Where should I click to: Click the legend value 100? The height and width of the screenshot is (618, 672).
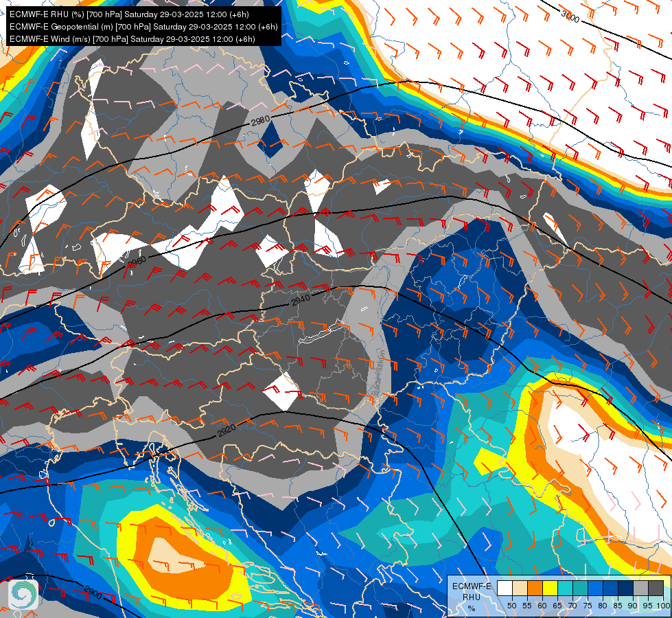[x=663, y=606]
